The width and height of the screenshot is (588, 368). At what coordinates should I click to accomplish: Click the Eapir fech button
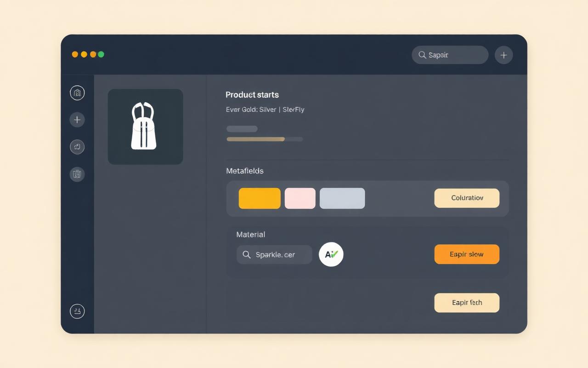467,303
